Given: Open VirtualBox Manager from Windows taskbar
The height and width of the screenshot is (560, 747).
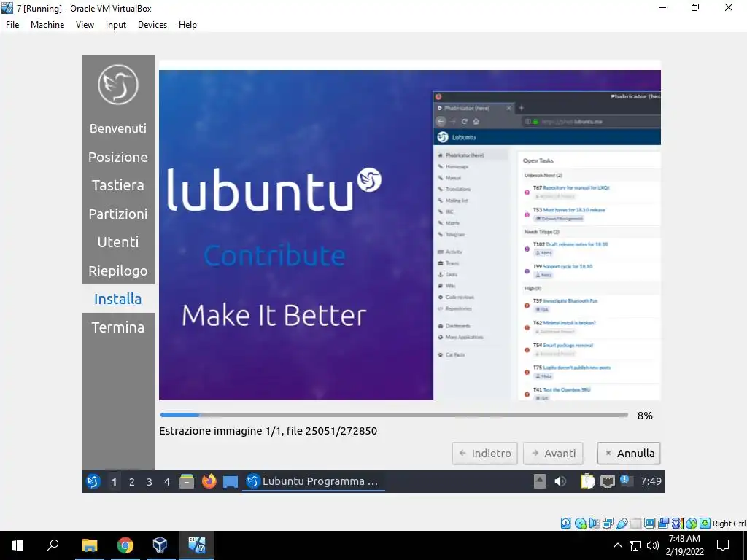Looking at the screenshot, I should (x=160, y=545).
